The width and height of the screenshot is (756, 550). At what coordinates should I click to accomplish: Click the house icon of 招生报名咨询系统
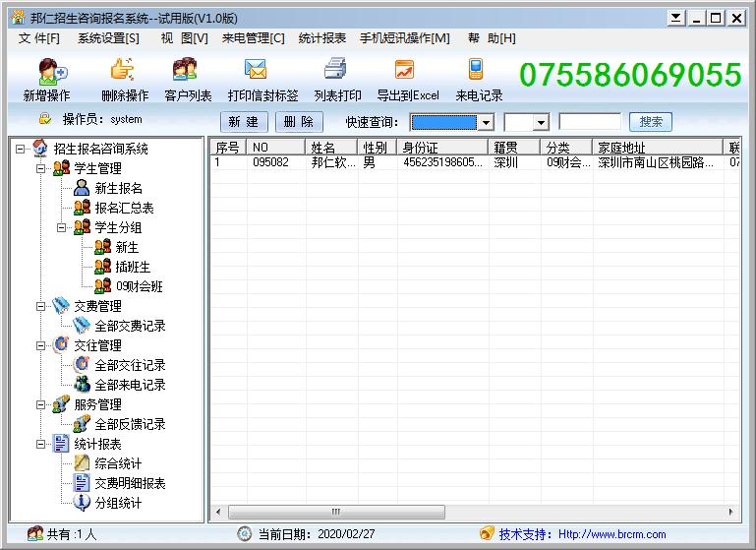coord(40,149)
